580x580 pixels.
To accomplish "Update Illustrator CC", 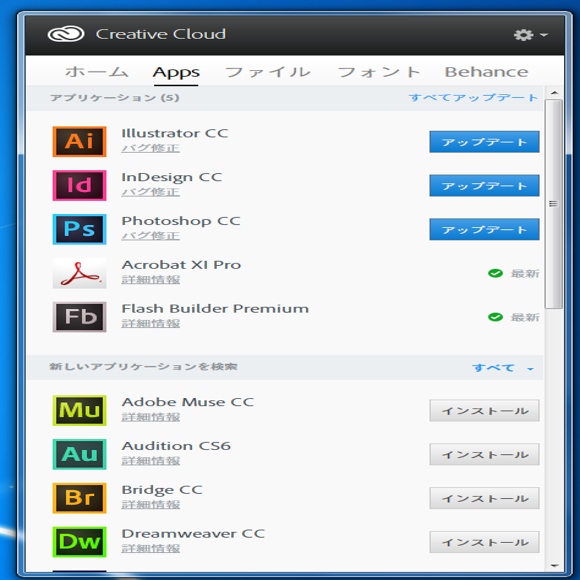I will click(x=484, y=142).
